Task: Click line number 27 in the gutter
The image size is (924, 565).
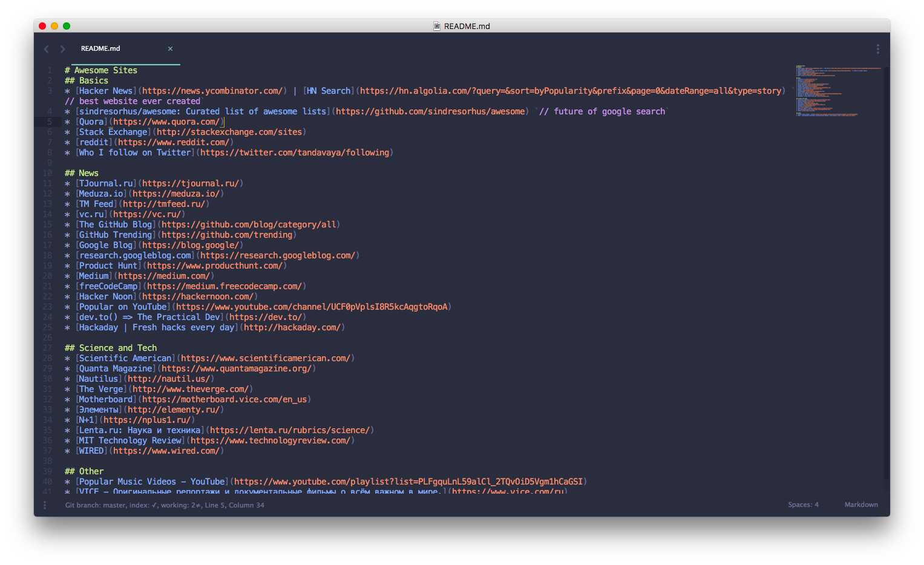Action: click(x=48, y=348)
